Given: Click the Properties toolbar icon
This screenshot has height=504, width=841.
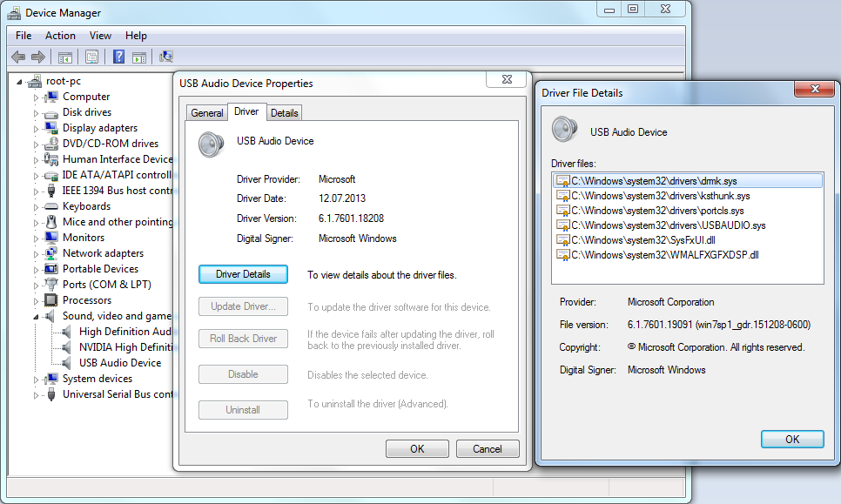Looking at the screenshot, I should click(x=91, y=57).
